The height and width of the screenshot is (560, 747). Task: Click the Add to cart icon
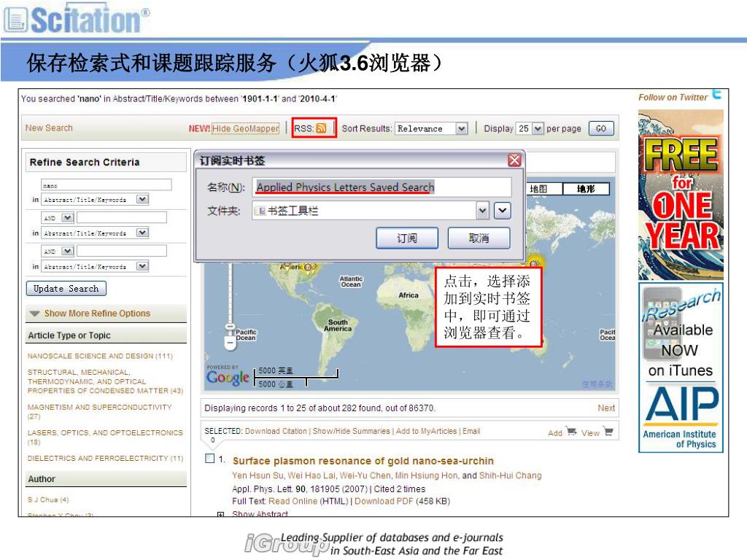[571, 432]
